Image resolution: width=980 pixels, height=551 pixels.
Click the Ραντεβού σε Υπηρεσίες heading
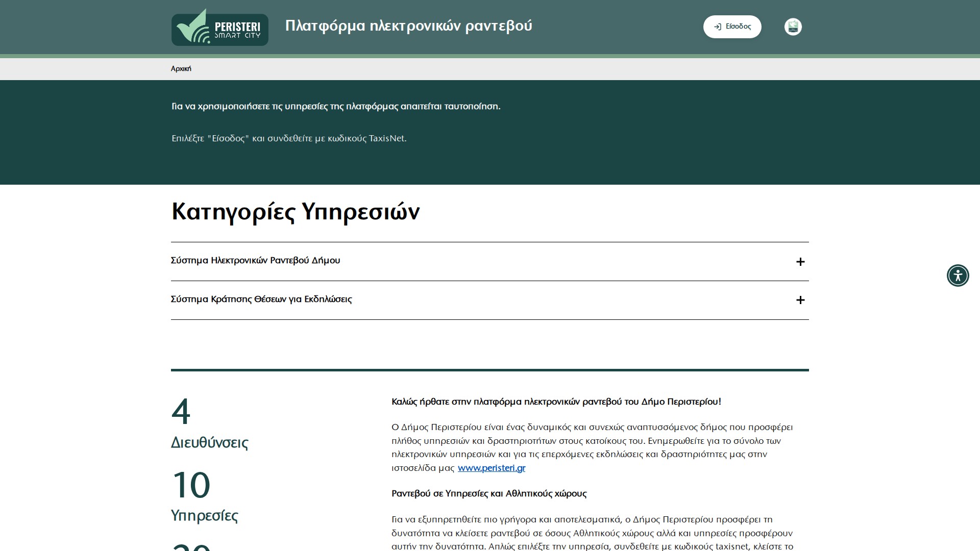coord(489,493)
